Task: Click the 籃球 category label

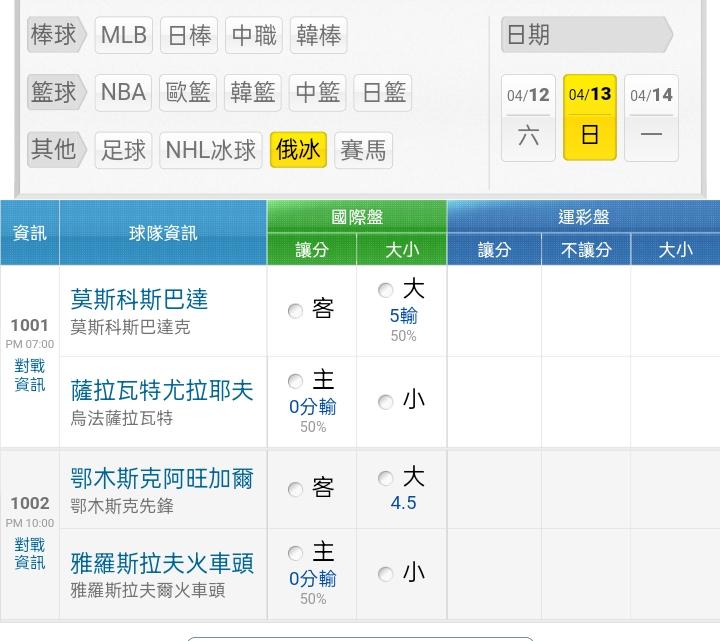Action: 56,92
